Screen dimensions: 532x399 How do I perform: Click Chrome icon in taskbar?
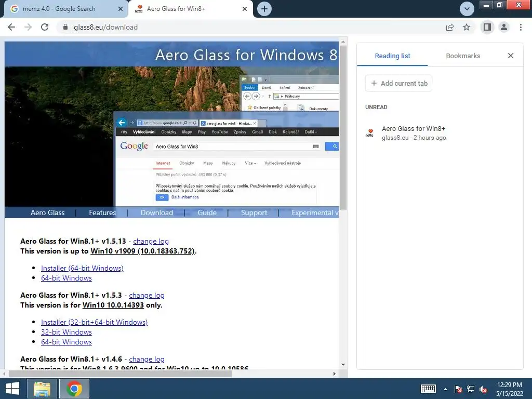pyautogui.click(x=74, y=389)
